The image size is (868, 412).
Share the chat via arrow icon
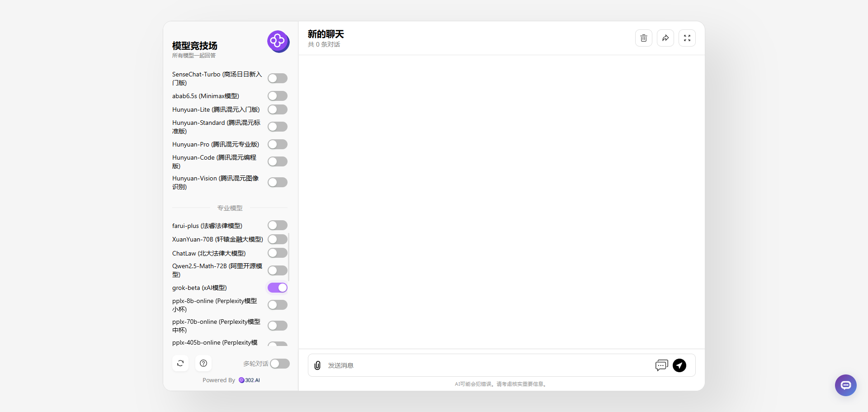pyautogui.click(x=665, y=38)
